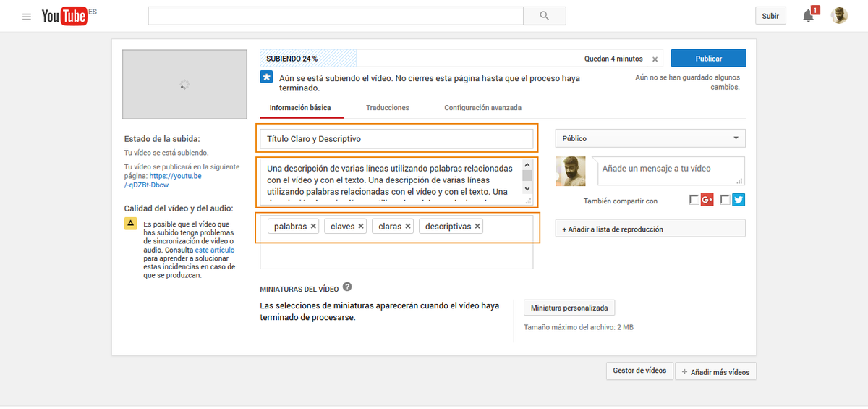Open the hamburger guide menu
The width and height of the screenshot is (868, 409).
pyautogui.click(x=27, y=16)
